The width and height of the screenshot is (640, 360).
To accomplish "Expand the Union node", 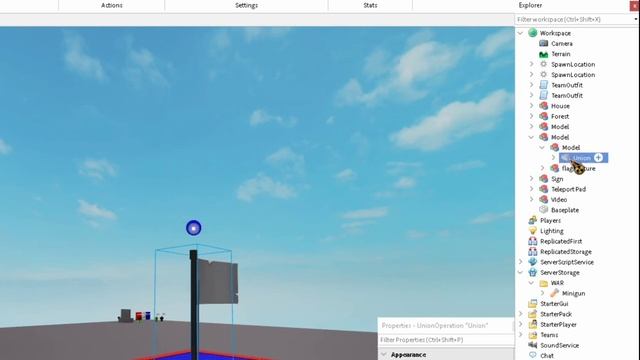I will tap(553, 158).
